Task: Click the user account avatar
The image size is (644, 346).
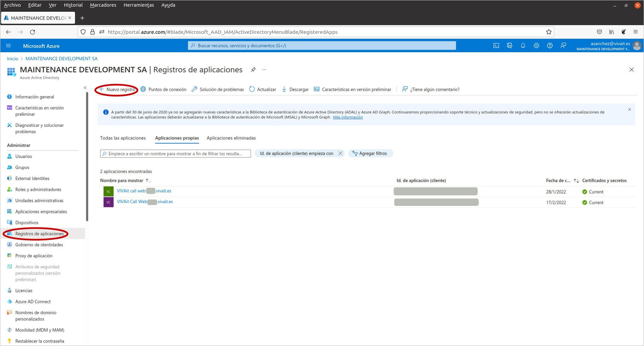Action: point(637,46)
